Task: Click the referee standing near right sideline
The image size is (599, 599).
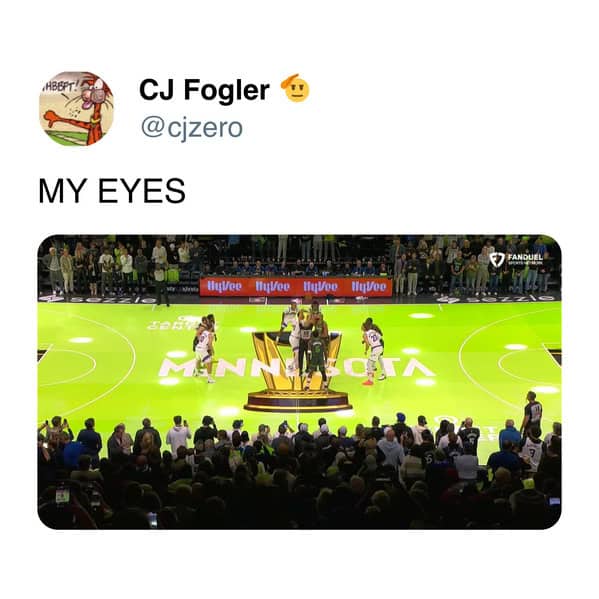Action: [532, 411]
